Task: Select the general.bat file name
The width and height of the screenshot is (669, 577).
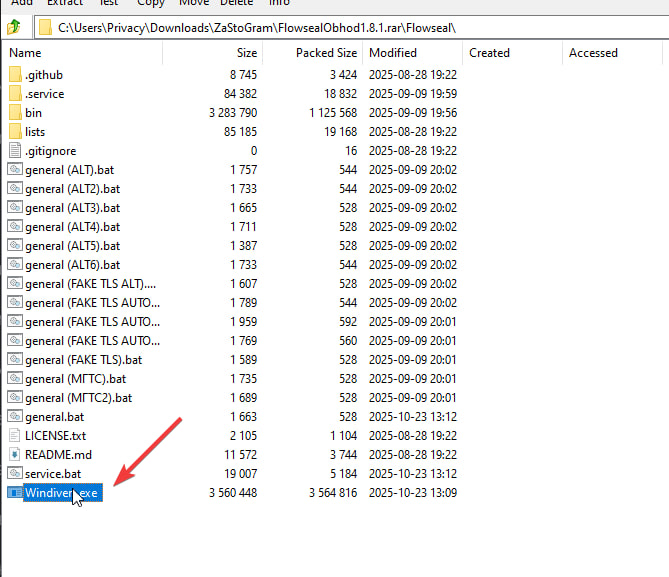Action: point(55,417)
